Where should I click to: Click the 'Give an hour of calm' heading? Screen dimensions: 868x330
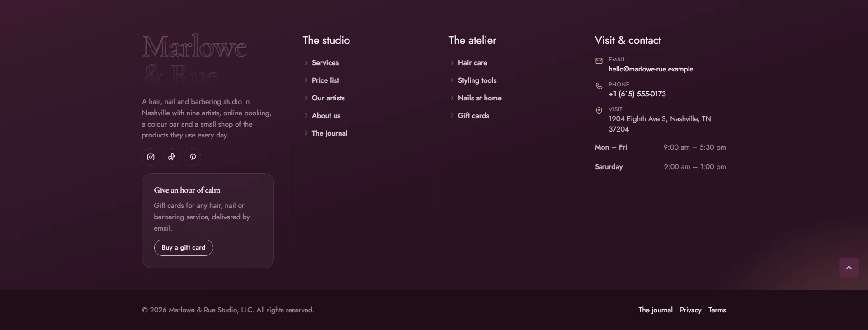[x=187, y=190]
